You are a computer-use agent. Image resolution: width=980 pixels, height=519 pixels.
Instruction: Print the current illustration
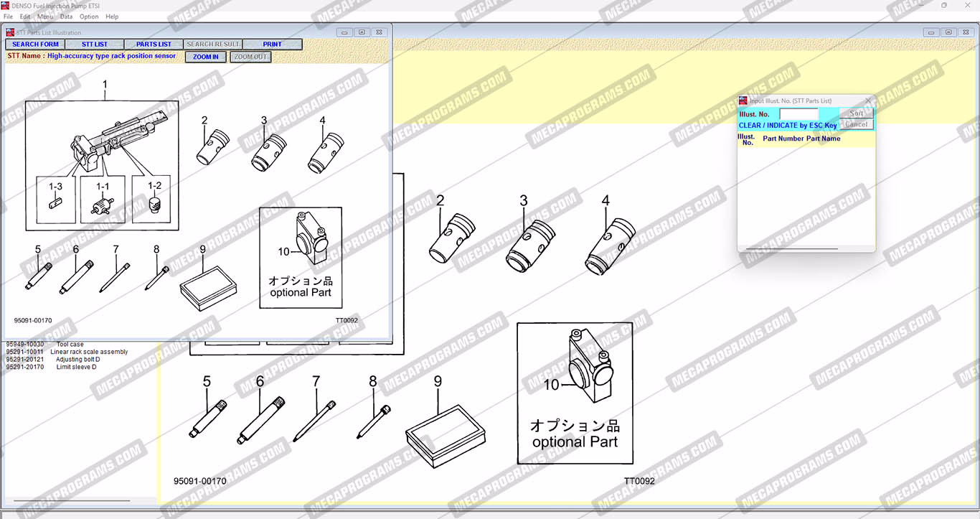[272, 45]
